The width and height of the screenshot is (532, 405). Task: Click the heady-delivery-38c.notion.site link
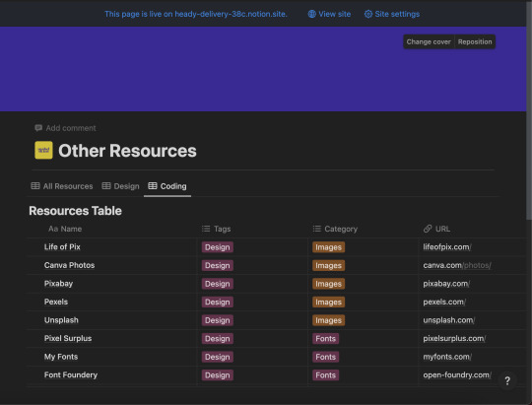[231, 14]
